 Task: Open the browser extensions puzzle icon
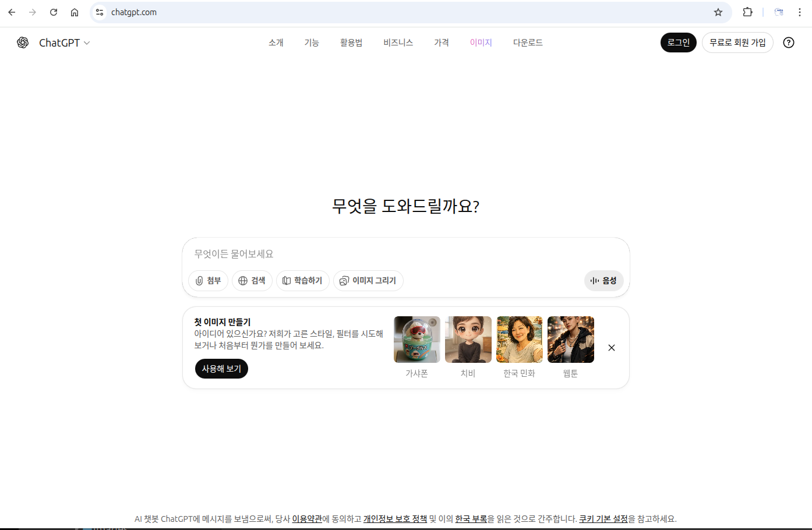[x=747, y=12]
